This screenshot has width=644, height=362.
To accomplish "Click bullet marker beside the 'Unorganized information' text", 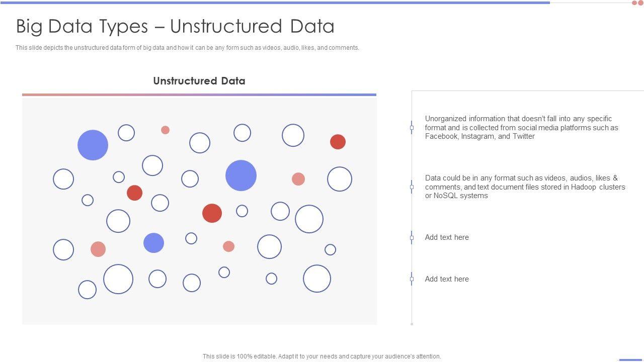I will pos(412,128).
